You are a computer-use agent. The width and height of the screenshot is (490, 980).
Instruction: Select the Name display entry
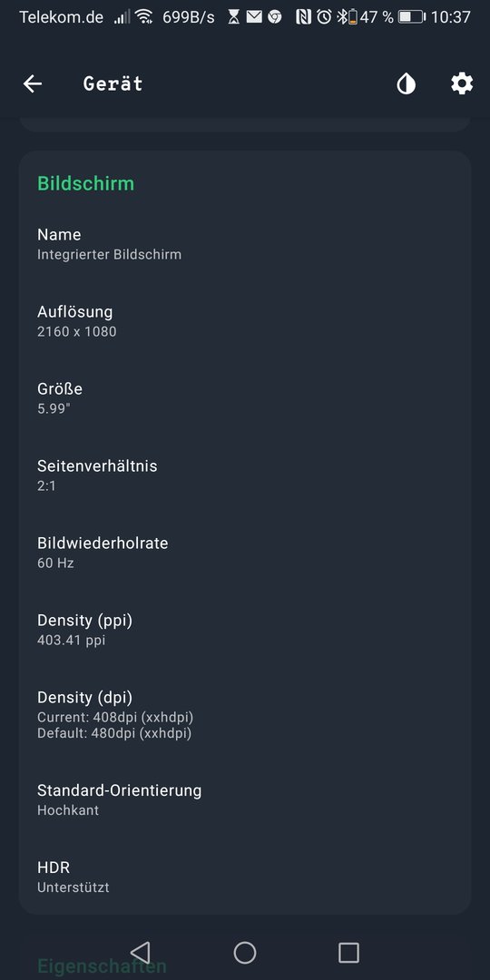click(245, 244)
